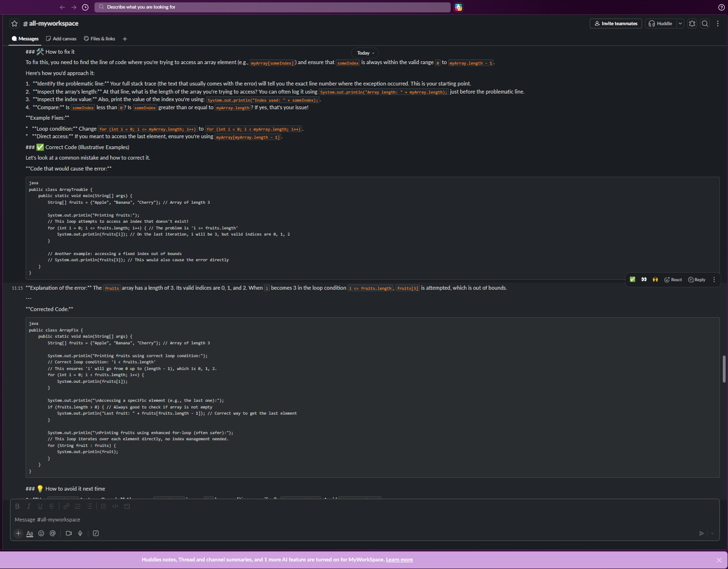Hide formatting toolbar with Aa
728x569 pixels.
(29, 533)
